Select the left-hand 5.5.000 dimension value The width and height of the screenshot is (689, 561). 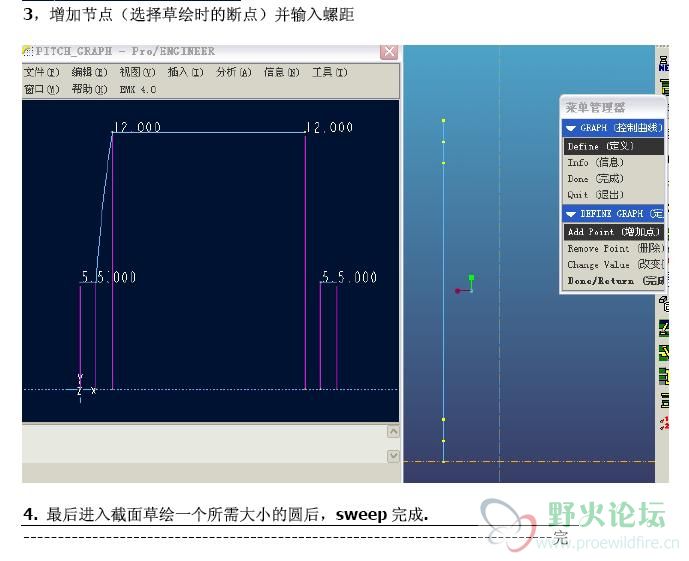coord(109,277)
